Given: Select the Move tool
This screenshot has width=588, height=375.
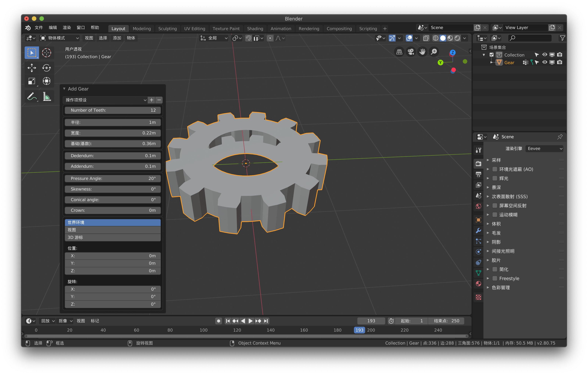Looking at the screenshot, I should point(32,68).
